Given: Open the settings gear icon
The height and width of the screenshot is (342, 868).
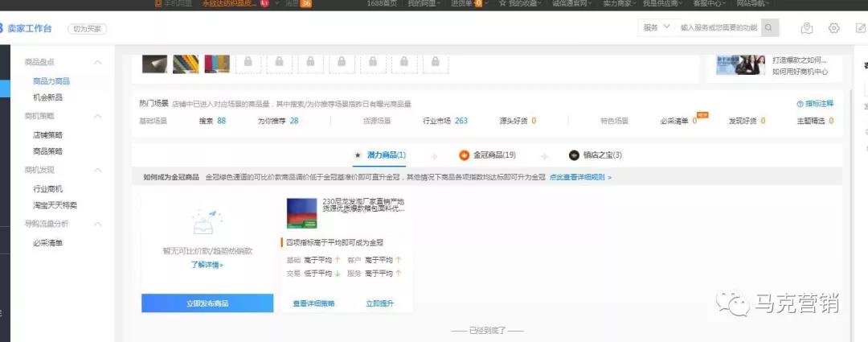Looking at the screenshot, I should (833, 28).
